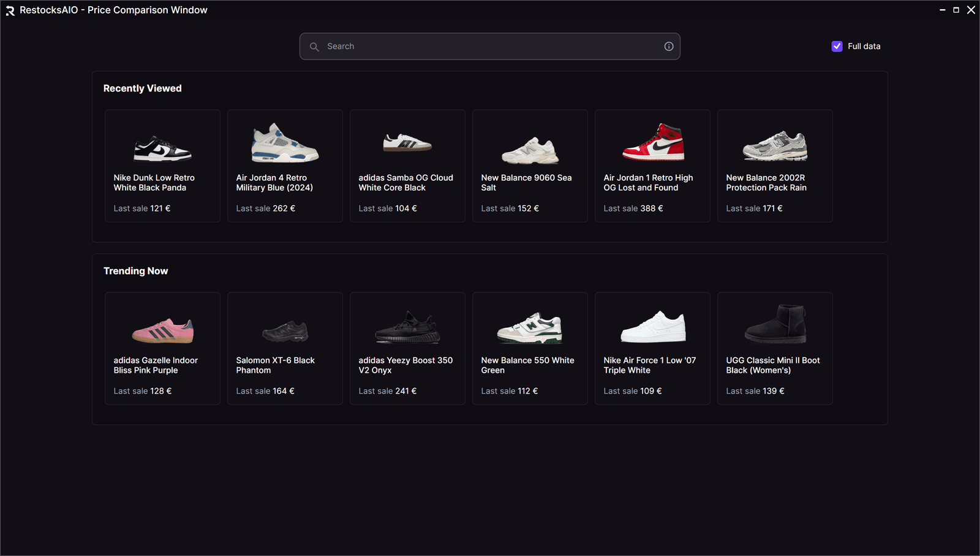Maximize the Price Comparison window
The height and width of the screenshot is (556, 980).
click(x=956, y=10)
